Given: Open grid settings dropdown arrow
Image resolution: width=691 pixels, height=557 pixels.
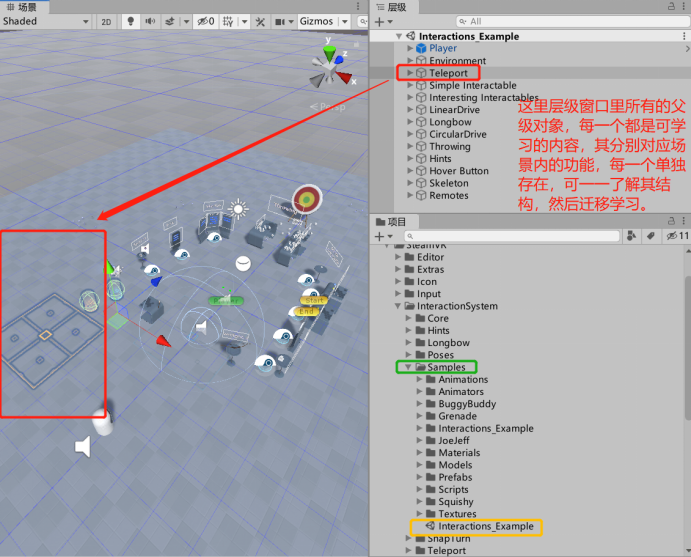Looking at the screenshot, I should (x=245, y=22).
